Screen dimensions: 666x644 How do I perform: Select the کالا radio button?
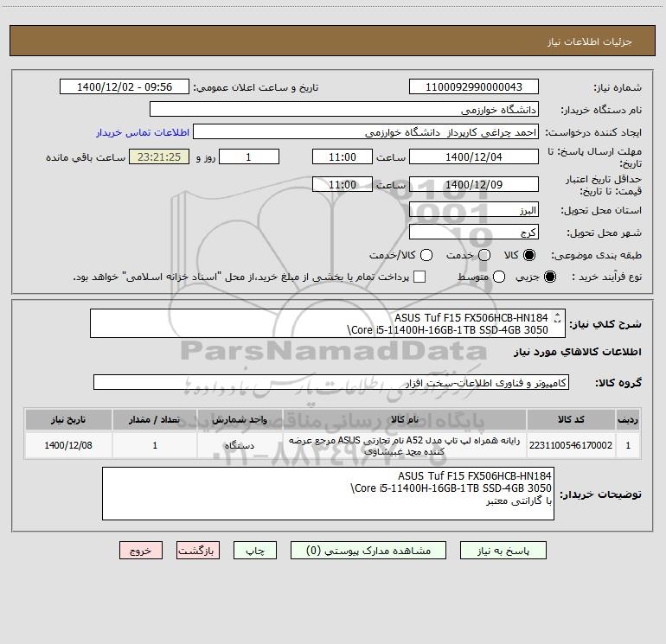529,255
